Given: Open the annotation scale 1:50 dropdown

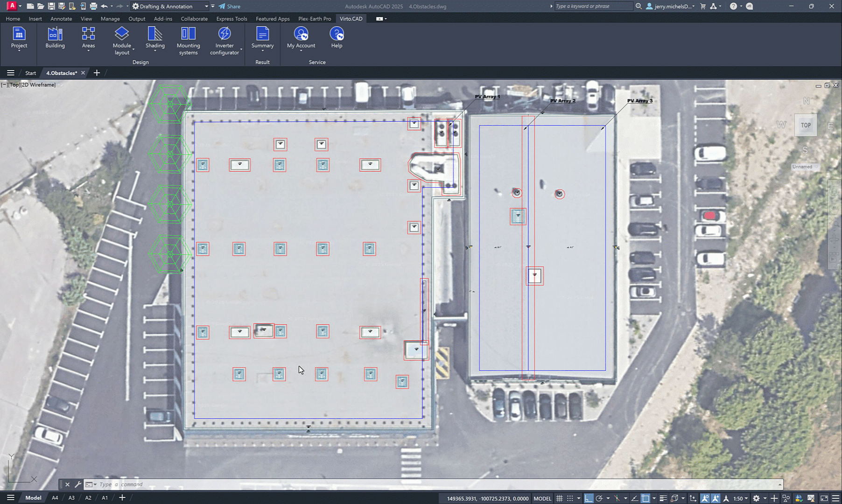Looking at the screenshot, I should (x=741, y=498).
